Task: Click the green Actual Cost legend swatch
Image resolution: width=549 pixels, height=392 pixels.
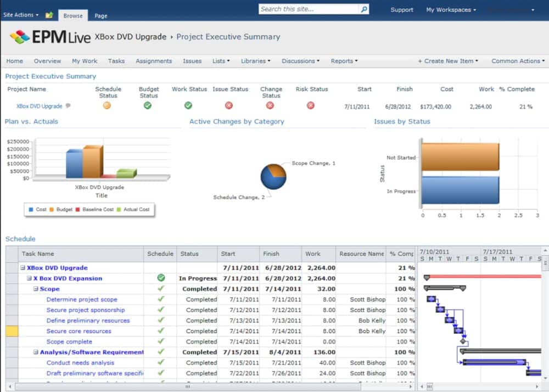Action: coord(119,209)
